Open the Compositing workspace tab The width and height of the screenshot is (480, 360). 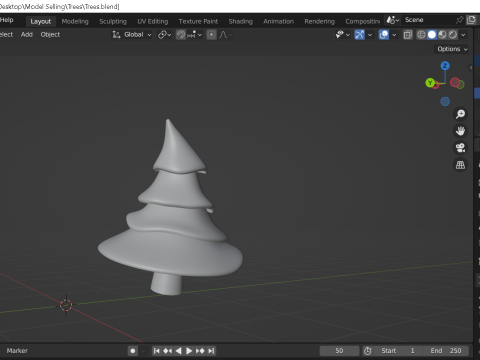(x=362, y=21)
